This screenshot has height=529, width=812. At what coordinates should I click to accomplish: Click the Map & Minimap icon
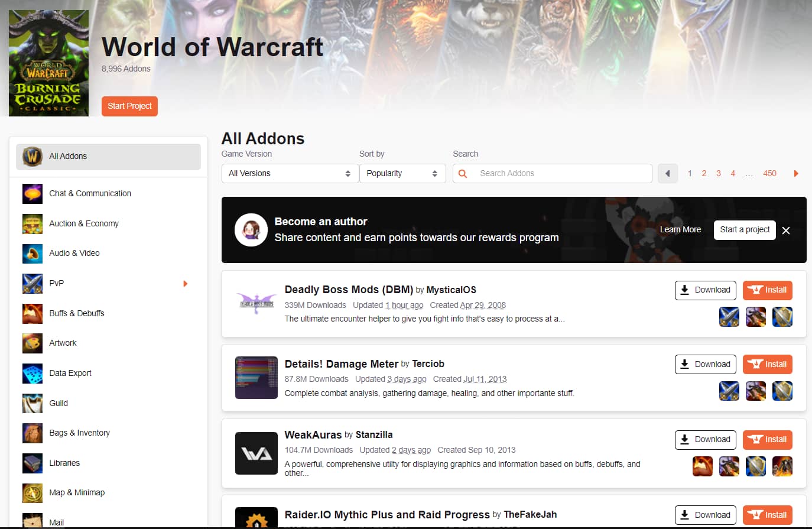(33, 492)
